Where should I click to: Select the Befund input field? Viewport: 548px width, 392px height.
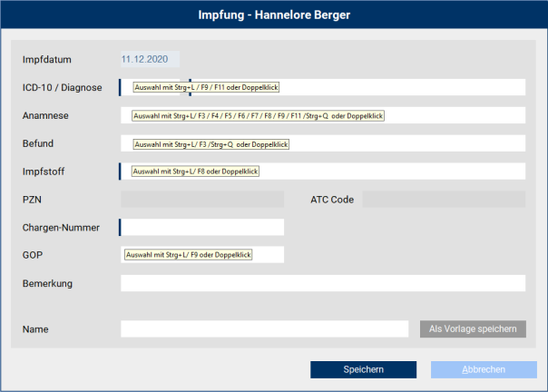(x=408, y=143)
